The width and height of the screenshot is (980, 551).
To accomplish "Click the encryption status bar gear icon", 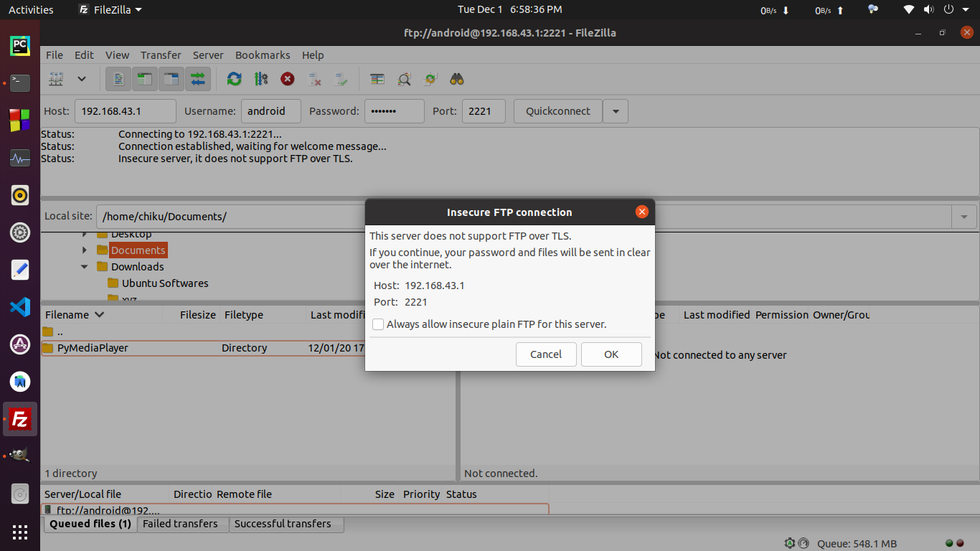I will tap(790, 543).
